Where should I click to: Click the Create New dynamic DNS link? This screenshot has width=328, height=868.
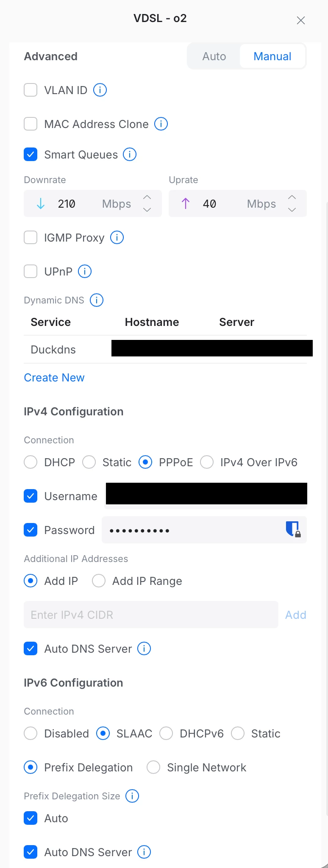tap(54, 378)
